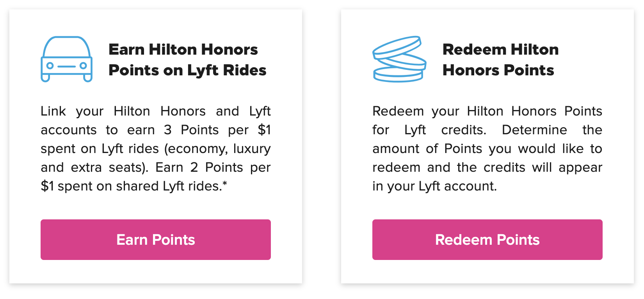
Task: Click the text 'Determine the' in right card
Action: tap(552, 130)
